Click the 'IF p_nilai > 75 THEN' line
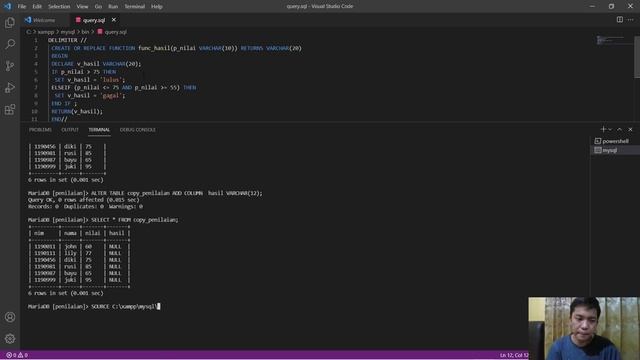Viewport: 640px width, 360px height. click(84, 72)
